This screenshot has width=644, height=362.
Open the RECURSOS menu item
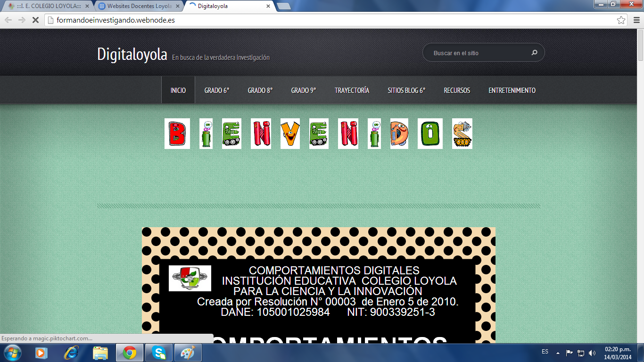(456, 90)
